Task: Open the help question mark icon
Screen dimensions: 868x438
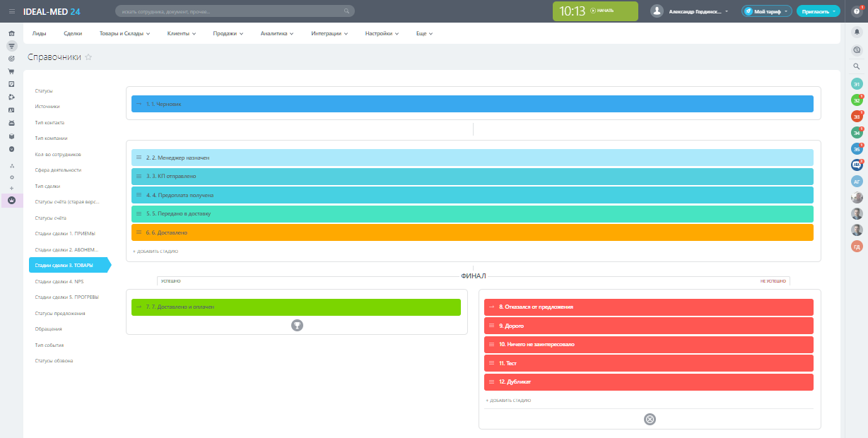Action: coord(857,11)
